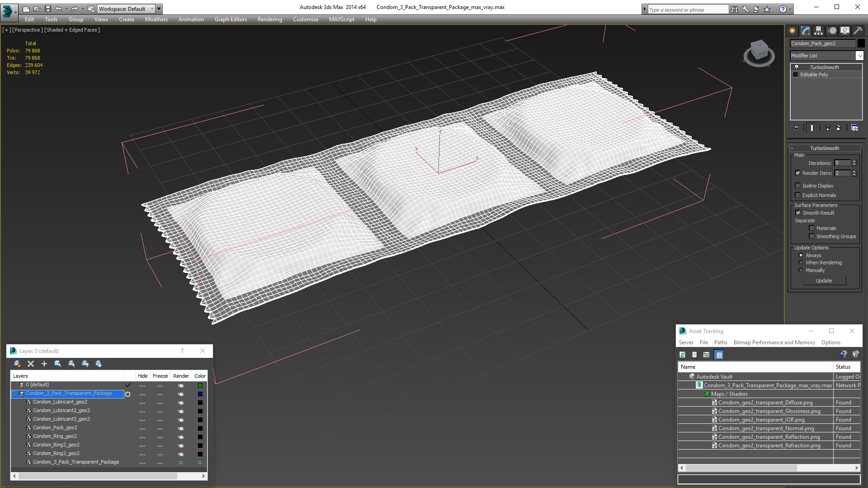
Task: Click Add Selected Objects to Layer plus icon
Action: click(x=44, y=364)
